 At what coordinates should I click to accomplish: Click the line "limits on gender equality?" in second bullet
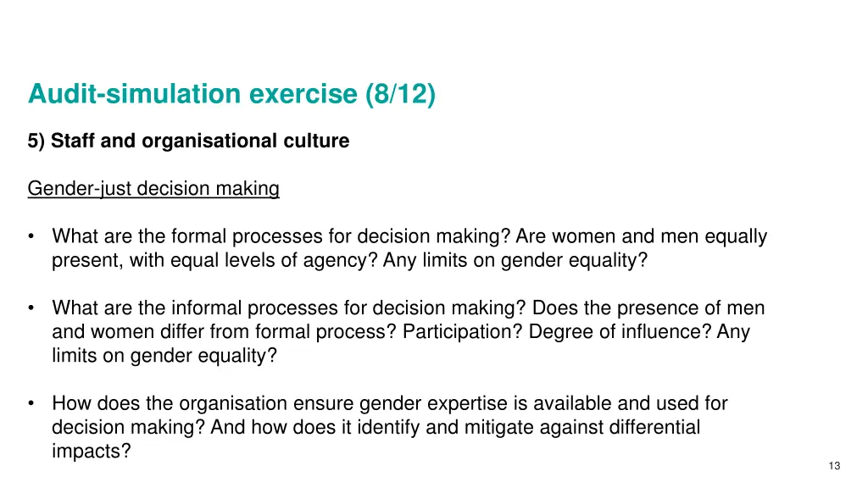(x=164, y=356)
